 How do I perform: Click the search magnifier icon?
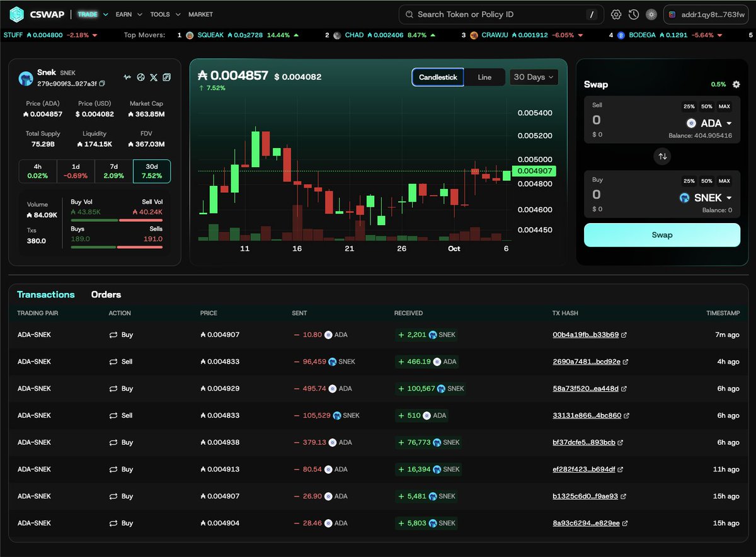coord(409,14)
